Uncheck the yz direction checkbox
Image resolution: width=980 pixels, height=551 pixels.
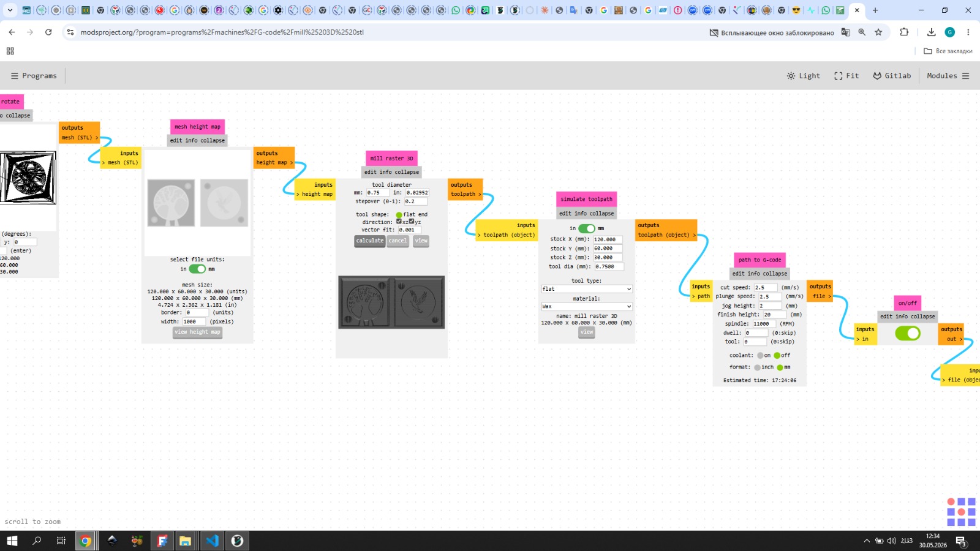[412, 222]
